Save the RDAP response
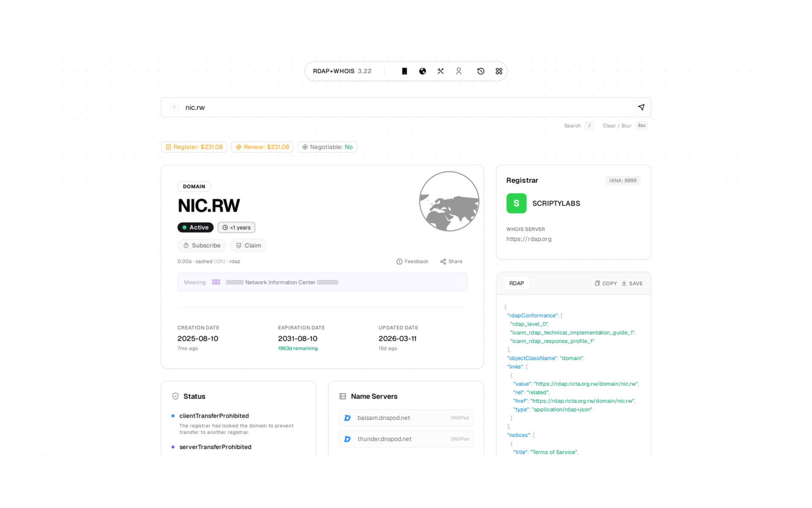This screenshot has height=508, width=812. click(632, 283)
